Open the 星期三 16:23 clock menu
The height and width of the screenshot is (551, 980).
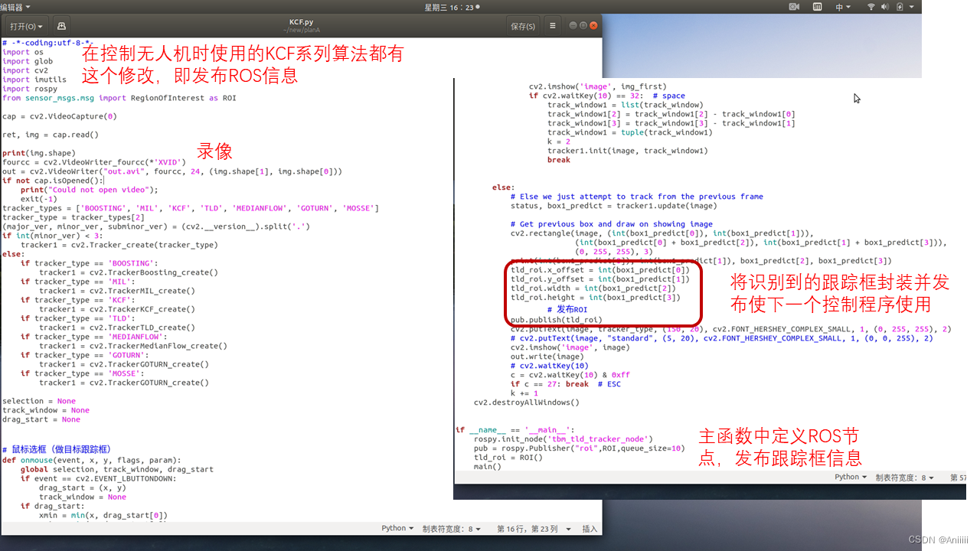(x=452, y=7)
